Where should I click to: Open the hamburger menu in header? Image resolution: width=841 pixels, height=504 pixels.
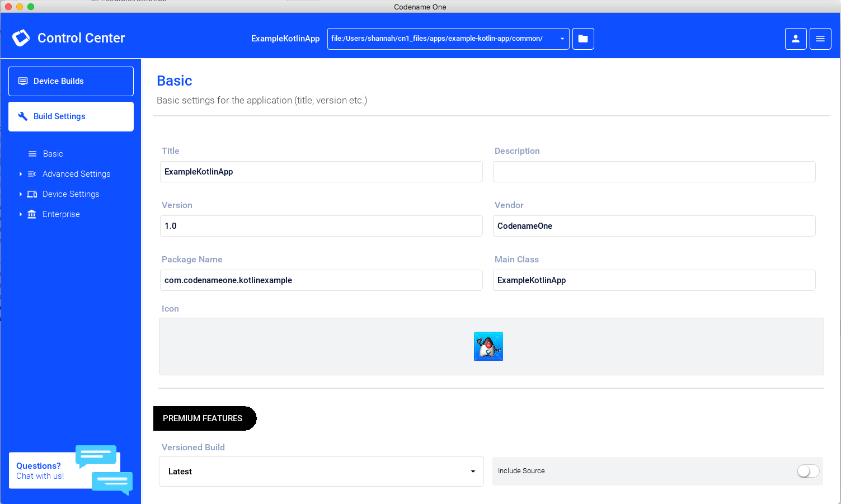tap(820, 39)
